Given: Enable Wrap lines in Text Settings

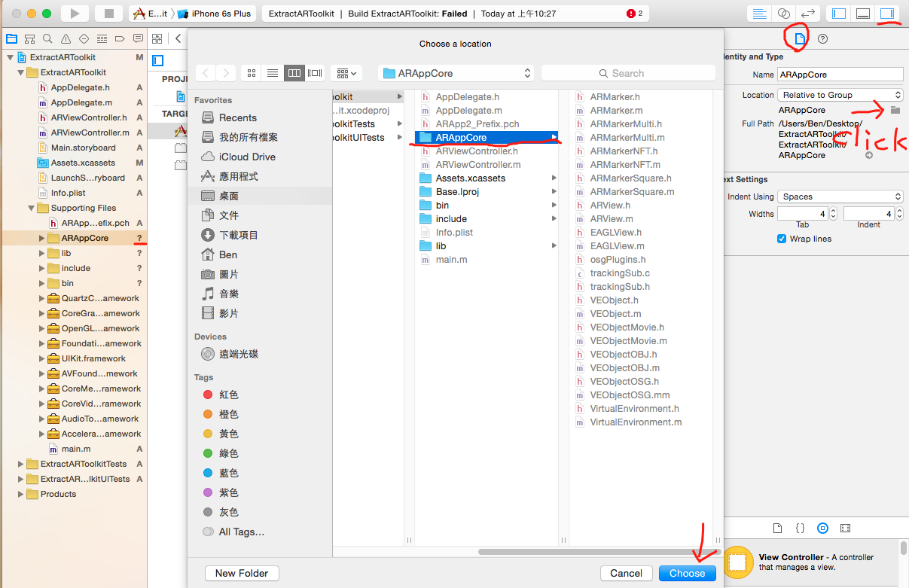Looking at the screenshot, I should 781,239.
